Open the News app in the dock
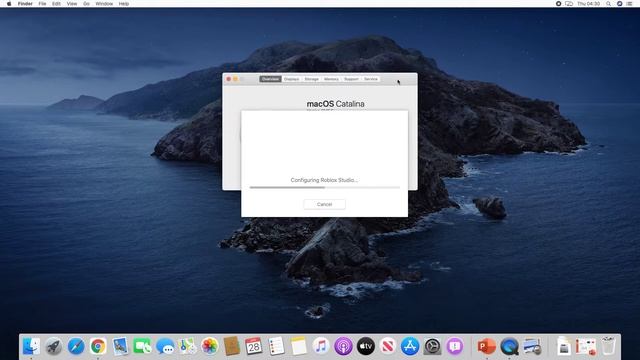This screenshot has width=640, height=360. [388, 346]
